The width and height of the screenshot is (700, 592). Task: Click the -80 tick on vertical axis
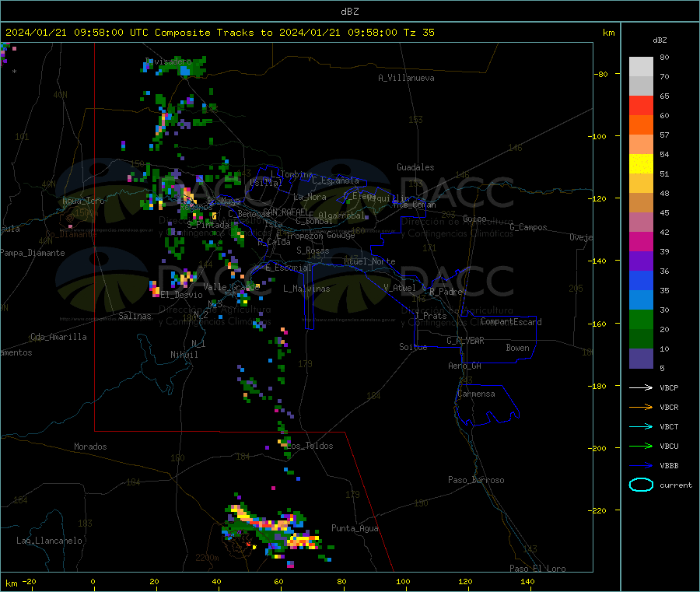pos(601,74)
